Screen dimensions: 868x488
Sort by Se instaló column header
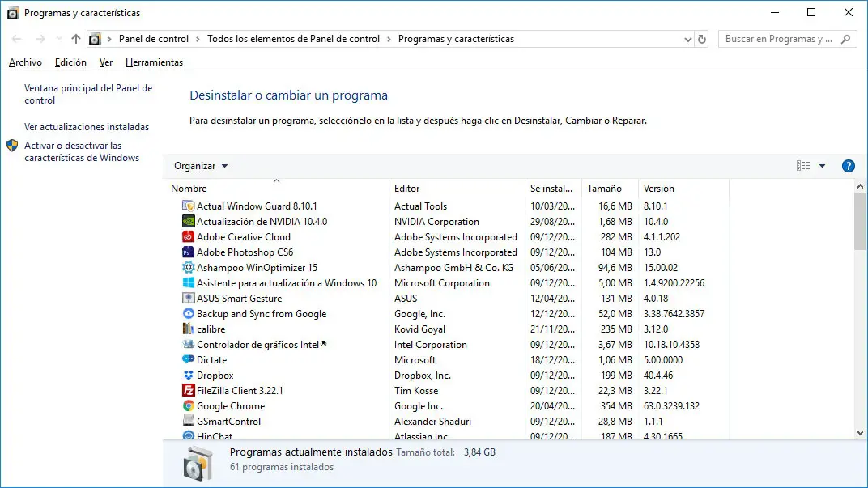[x=554, y=189]
